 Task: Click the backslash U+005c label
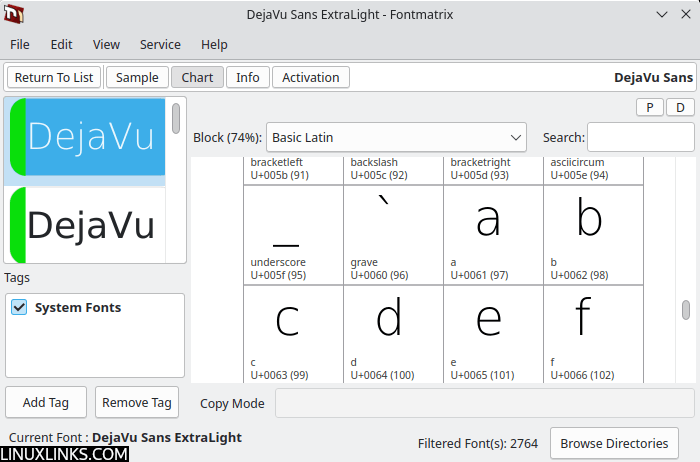coord(379,169)
